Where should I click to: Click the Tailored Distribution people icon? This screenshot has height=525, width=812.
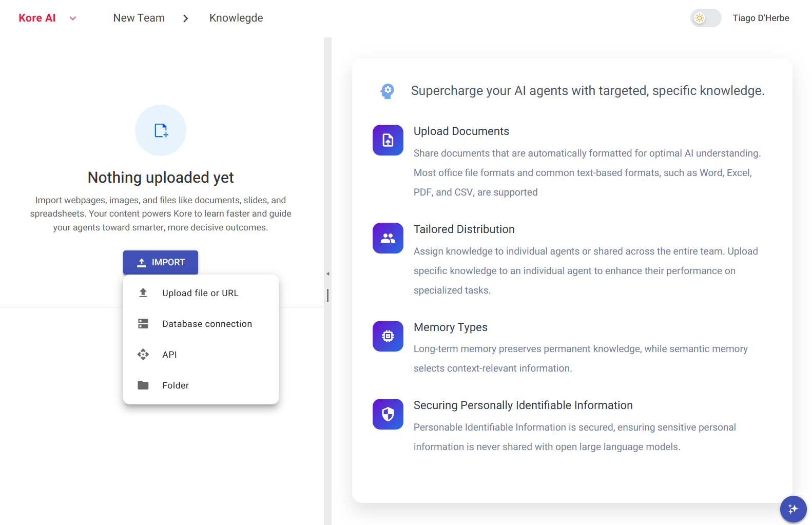(x=388, y=238)
